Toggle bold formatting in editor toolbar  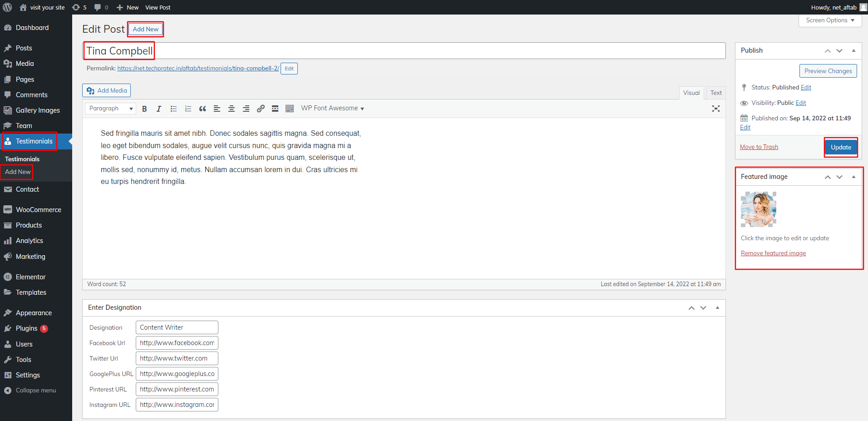(144, 109)
